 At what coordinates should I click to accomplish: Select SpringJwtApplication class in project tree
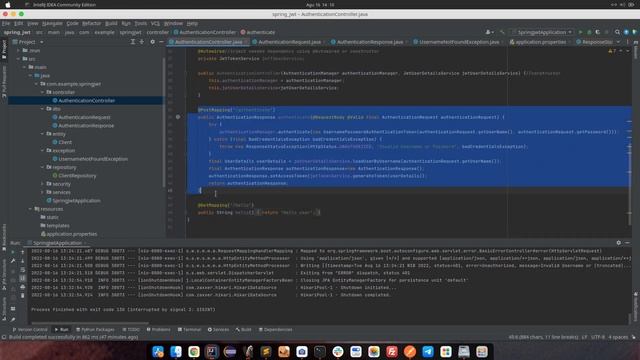point(73,201)
